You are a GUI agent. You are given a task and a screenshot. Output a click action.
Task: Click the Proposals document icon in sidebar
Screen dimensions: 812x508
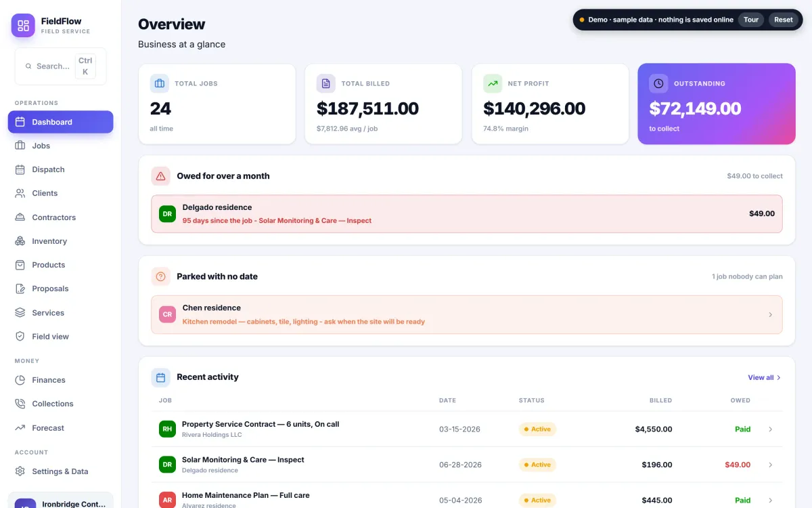click(x=20, y=289)
